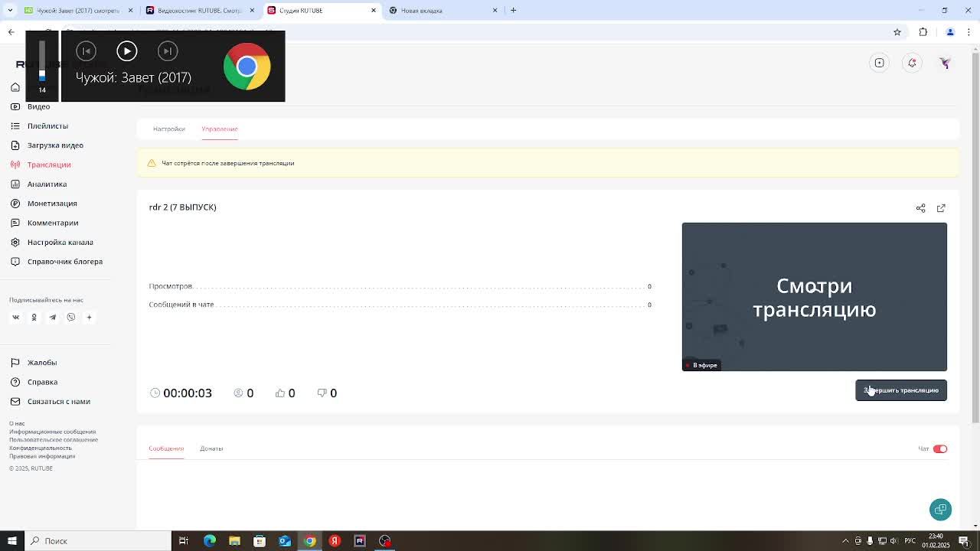Viewport: 980px width, 551px height.
Task: Expand the tab search dropdown
Action: (10, 10)
